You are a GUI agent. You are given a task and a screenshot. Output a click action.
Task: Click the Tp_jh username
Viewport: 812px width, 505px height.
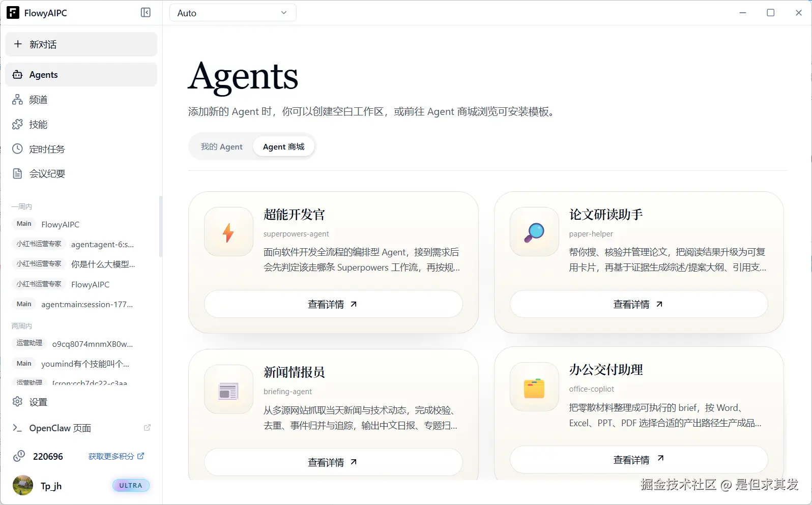click(x=51, y=486)
